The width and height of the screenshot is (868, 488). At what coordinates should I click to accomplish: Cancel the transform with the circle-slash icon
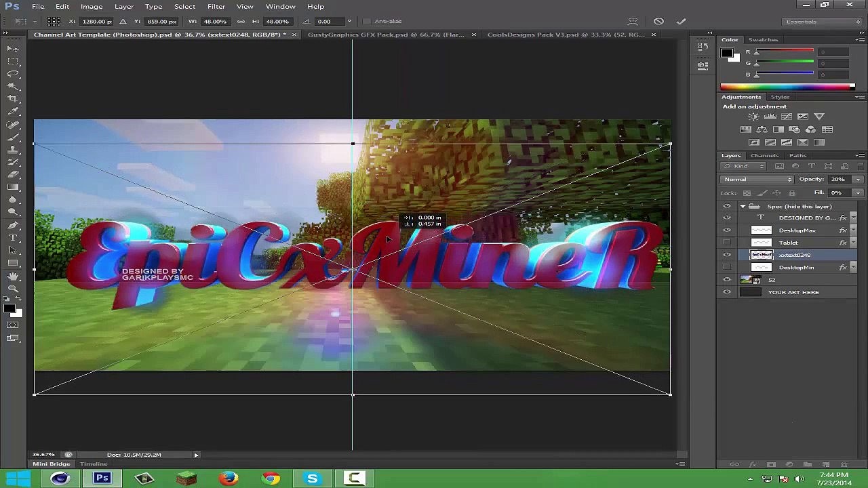[658, 22]
